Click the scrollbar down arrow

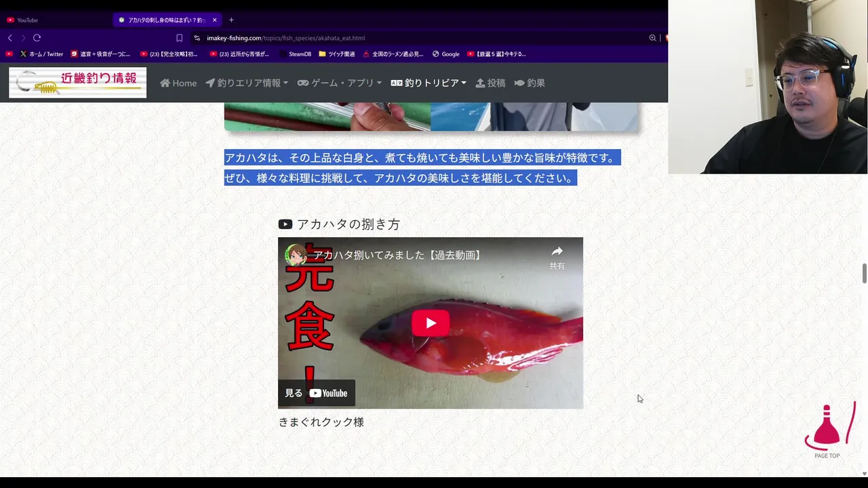tap(865, 474)
